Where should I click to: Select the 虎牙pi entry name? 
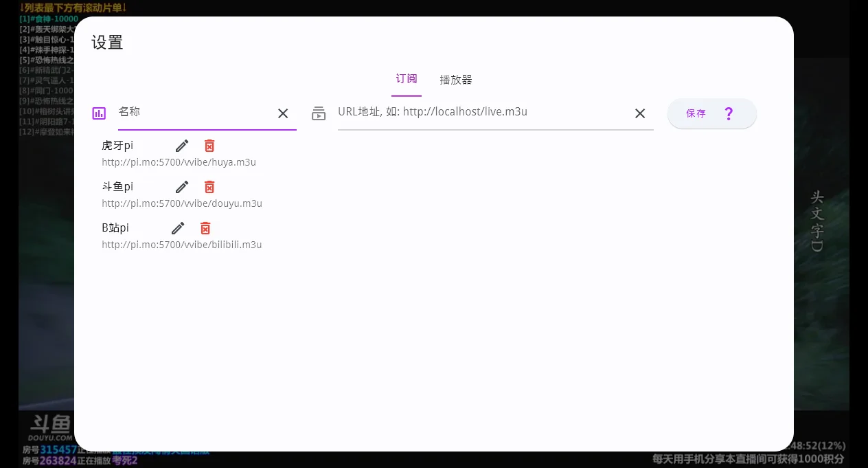pyautogui.click(x=117, y=146)
